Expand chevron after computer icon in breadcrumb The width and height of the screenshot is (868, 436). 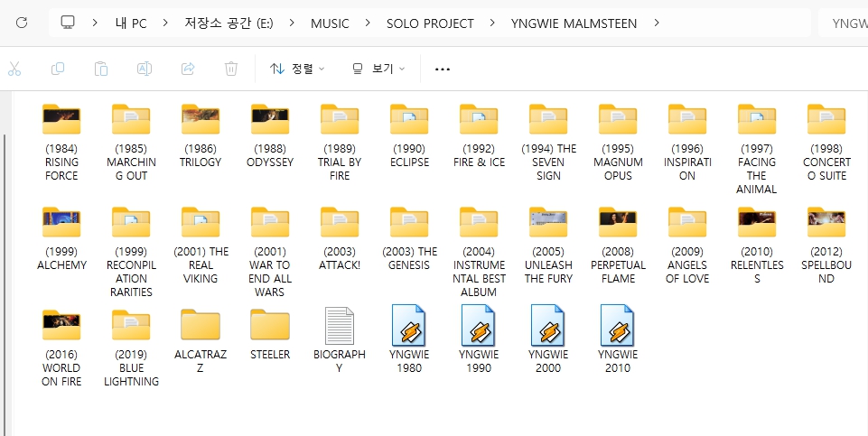pos(95,23)
